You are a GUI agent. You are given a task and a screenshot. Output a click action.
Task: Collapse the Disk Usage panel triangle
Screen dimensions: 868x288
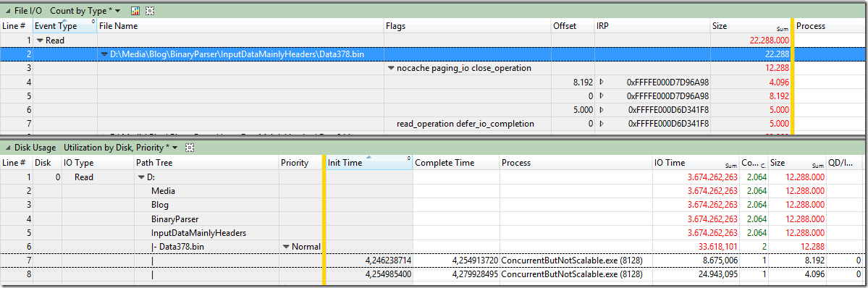(7, 148)
